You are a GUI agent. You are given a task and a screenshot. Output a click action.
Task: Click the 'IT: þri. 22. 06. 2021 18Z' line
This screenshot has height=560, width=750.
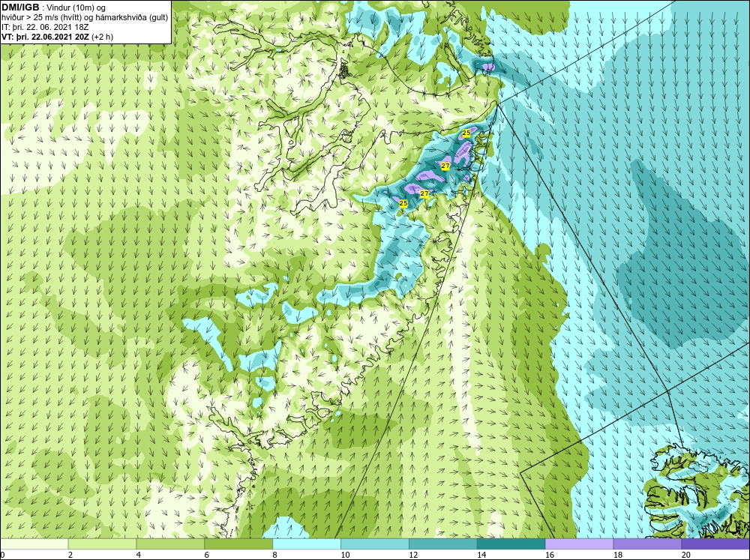click(45, 27)
